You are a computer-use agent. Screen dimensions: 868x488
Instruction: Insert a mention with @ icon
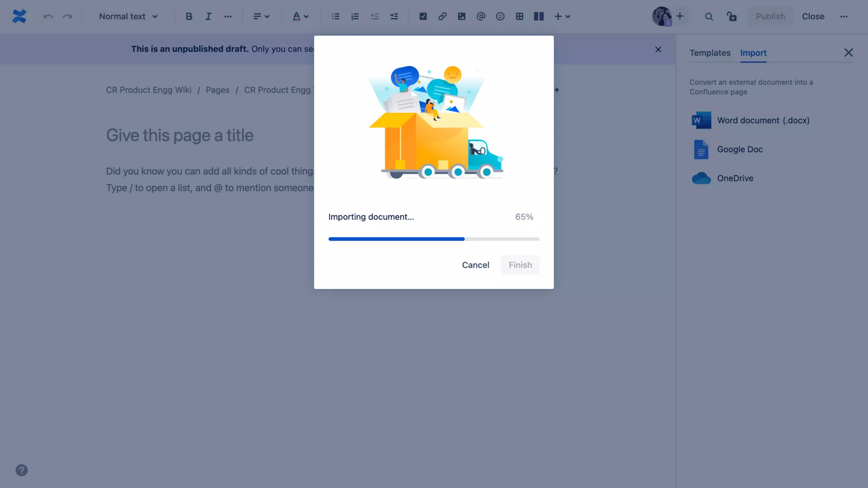pos(481,17)
